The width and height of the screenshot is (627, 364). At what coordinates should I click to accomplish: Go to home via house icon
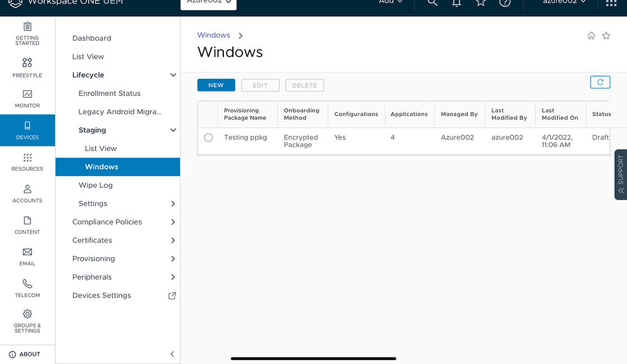coord(591,36)
